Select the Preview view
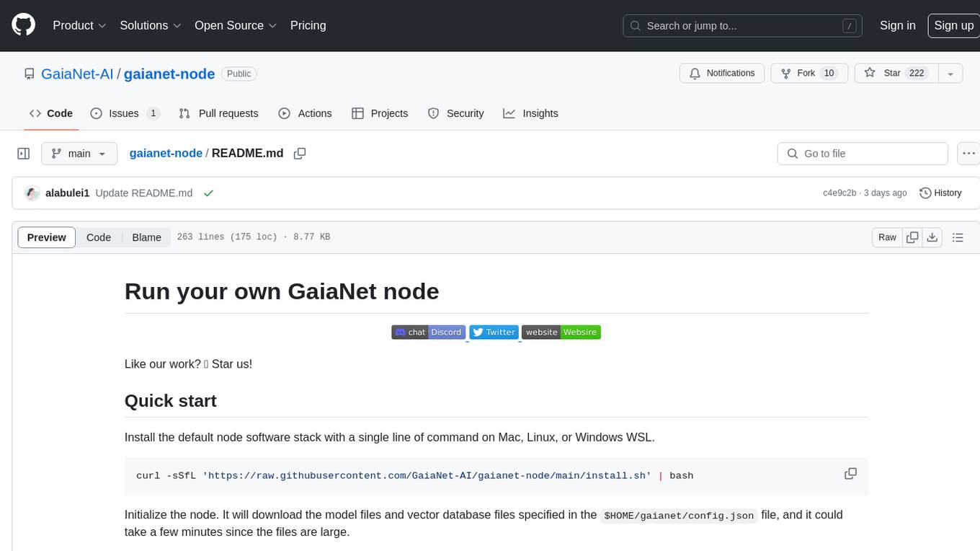 click(x=47, y=237)
